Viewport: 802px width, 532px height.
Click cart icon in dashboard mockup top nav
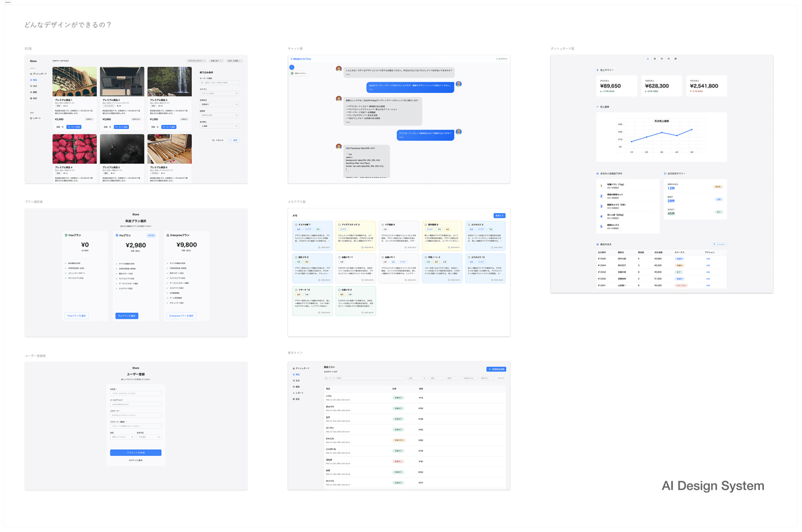662,59
